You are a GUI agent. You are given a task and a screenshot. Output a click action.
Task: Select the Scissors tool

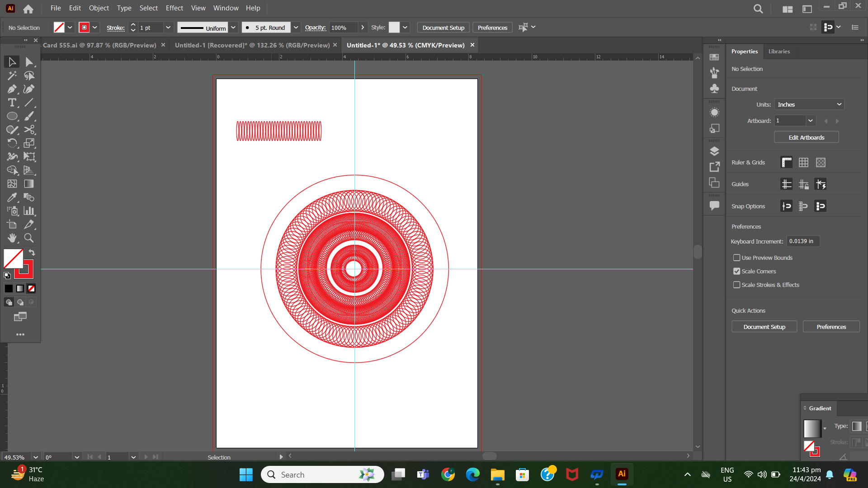[x=29, y=130]
